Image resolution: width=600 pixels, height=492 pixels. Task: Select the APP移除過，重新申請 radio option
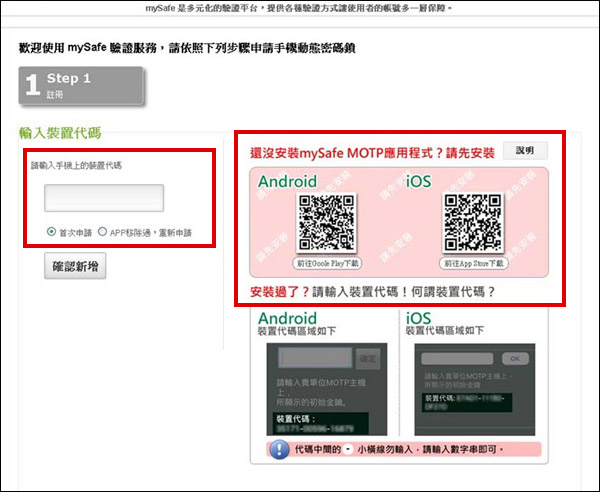click(x=102, y=232)
